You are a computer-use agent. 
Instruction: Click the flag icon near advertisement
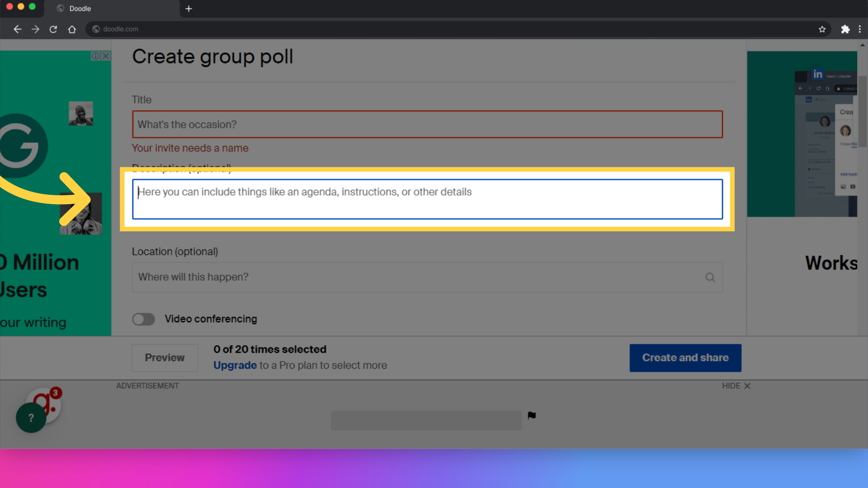[532, 415]
